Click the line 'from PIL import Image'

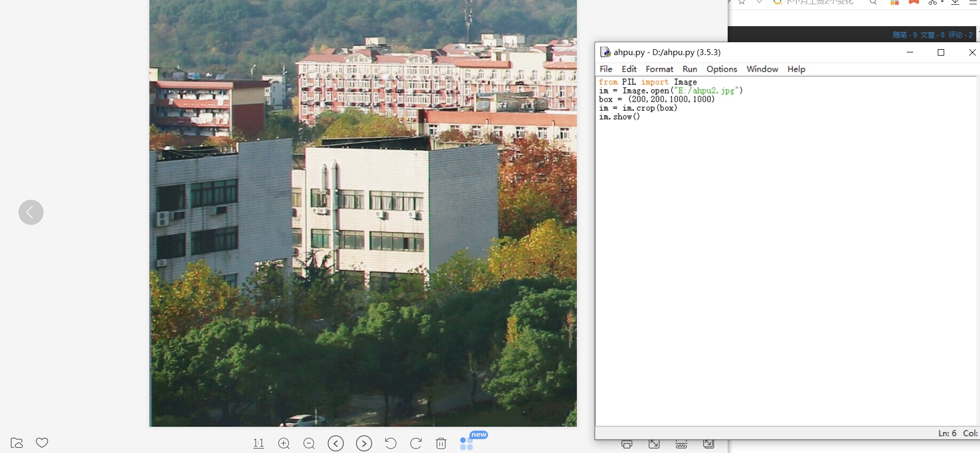(x=648, y=82)
